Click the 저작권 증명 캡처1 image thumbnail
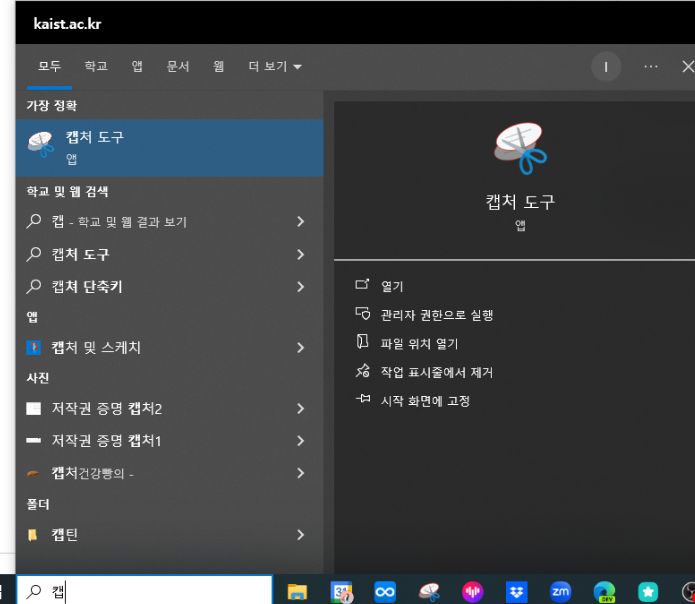 click(34, 440)
